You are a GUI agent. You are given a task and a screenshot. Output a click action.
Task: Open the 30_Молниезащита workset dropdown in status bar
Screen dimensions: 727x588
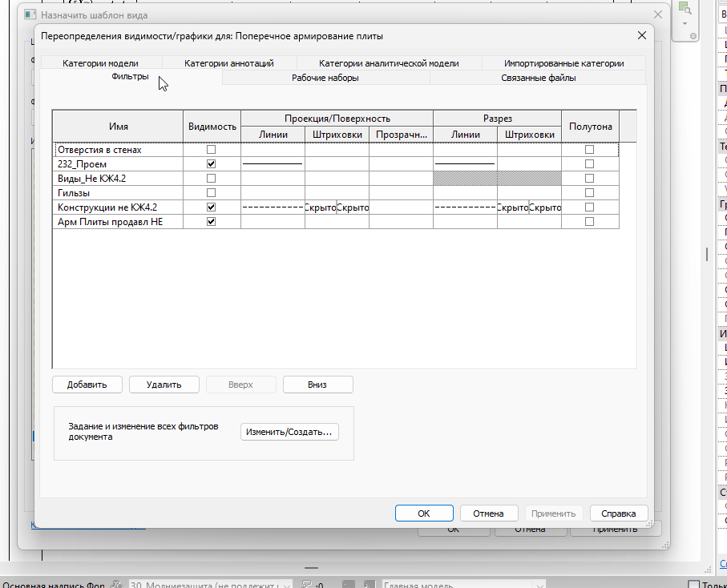pyautogui.click(x=211, y=585)
